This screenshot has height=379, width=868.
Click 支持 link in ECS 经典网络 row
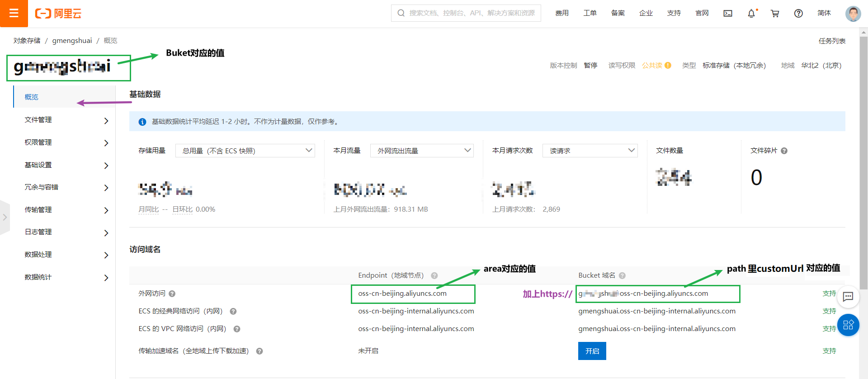(x=830, y=311)
